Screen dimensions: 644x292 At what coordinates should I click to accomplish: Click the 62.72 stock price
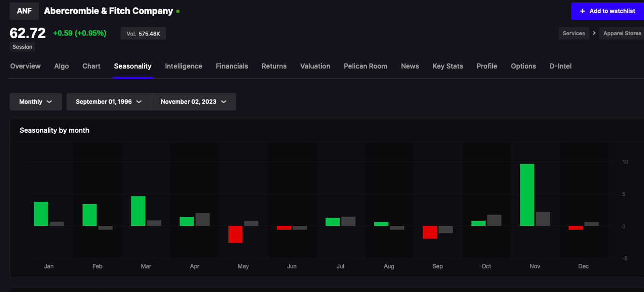28,33
